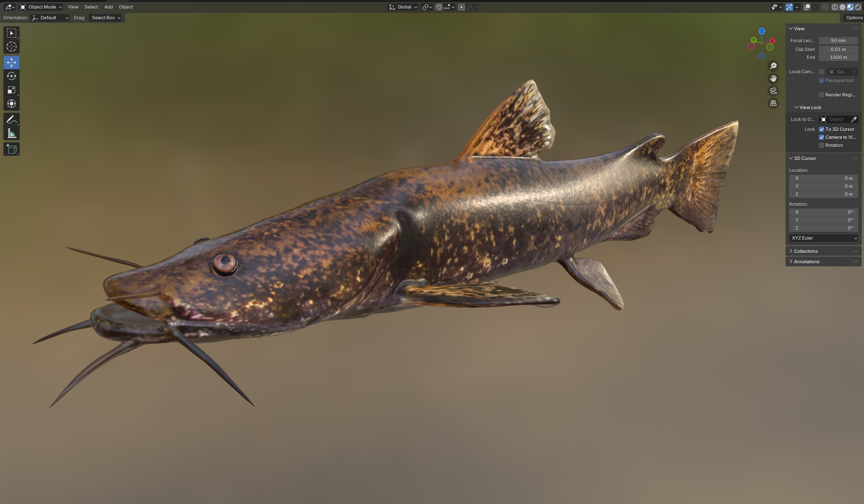Open the Object Mode dropdown
Viewport: 864px width, 504px height.
(41, 7)
